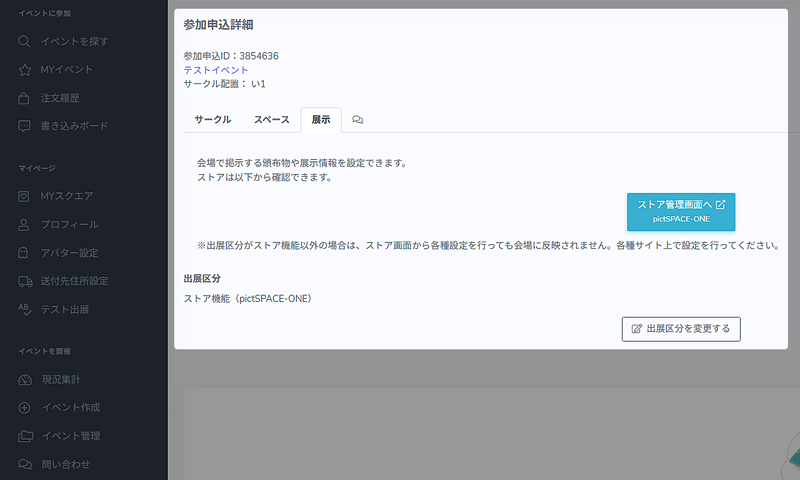Go to イベント管理 in the sidebar
800x480 pixels.
[x=70, y=436]
